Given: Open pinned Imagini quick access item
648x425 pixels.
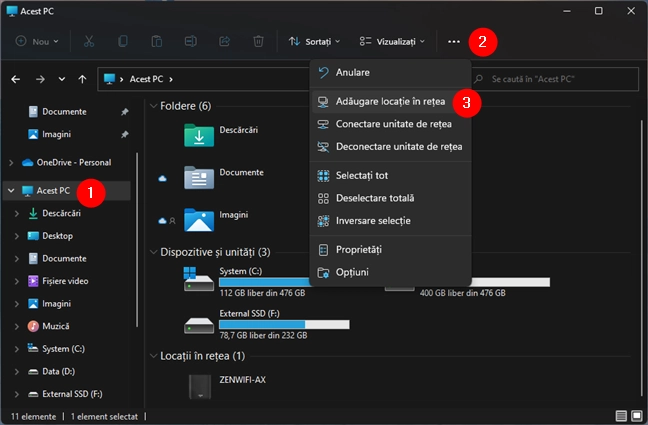Looking at the screenshot, I should pyautogui.click(x=56, y=134).
